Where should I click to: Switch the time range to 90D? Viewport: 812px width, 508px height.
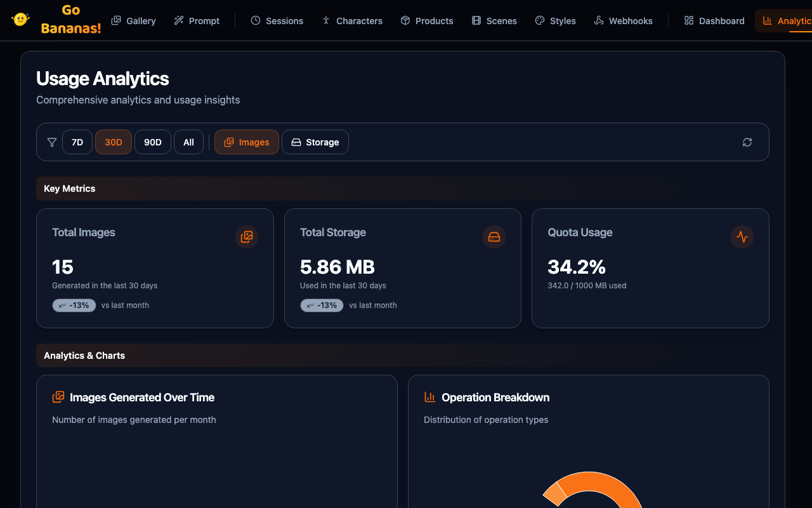(153, 142)
